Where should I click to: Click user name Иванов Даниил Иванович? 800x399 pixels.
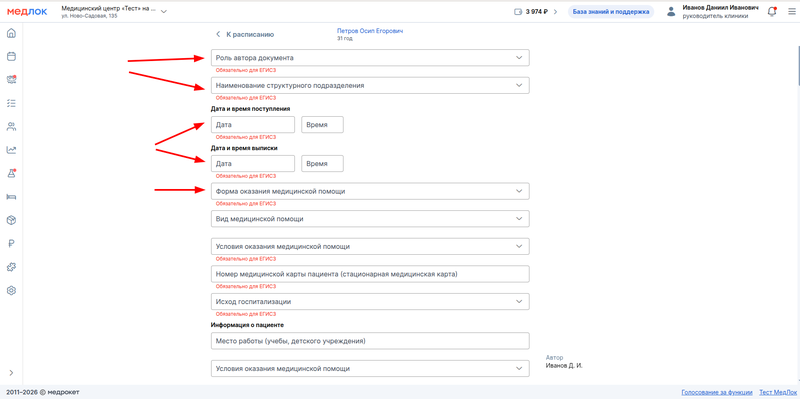click(720, 8)
